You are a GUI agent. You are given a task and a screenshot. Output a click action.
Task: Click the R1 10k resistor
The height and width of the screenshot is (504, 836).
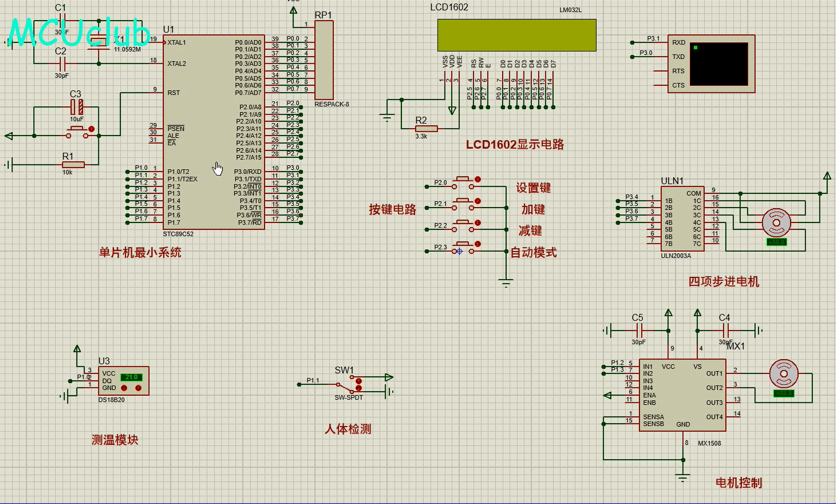pos(73,164)
